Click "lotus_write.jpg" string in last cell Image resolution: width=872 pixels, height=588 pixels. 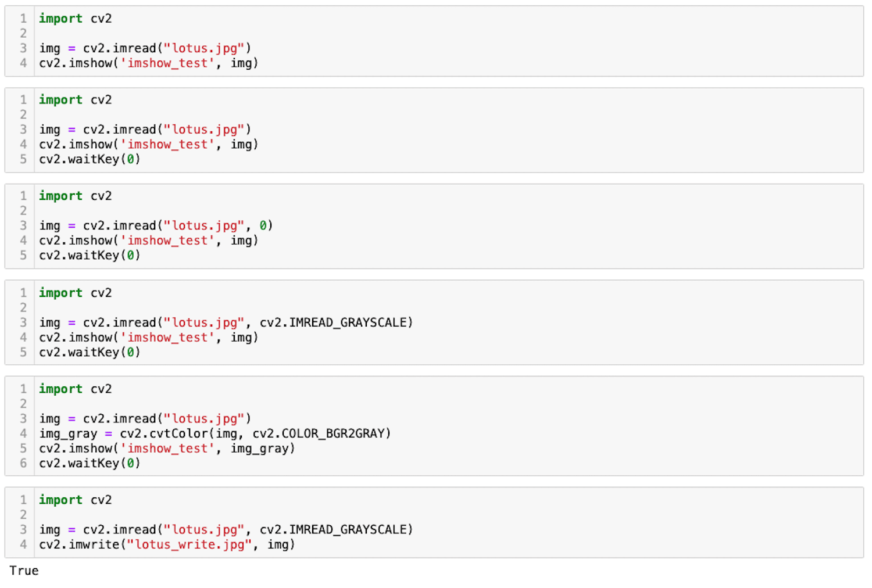pyautogui.click(x=190, y=544)
